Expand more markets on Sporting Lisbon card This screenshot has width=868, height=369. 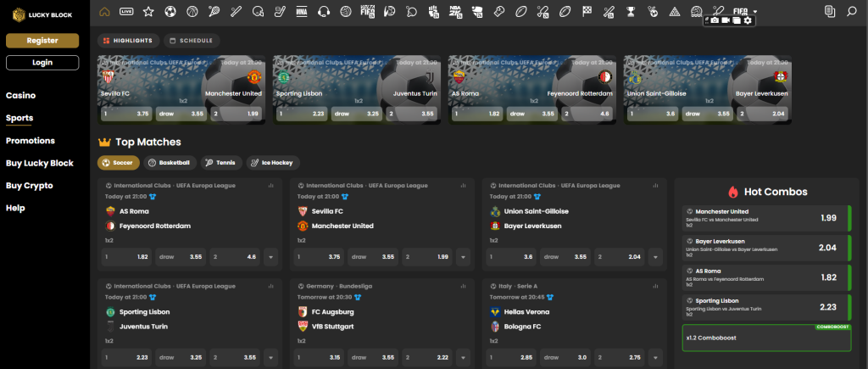270,358
